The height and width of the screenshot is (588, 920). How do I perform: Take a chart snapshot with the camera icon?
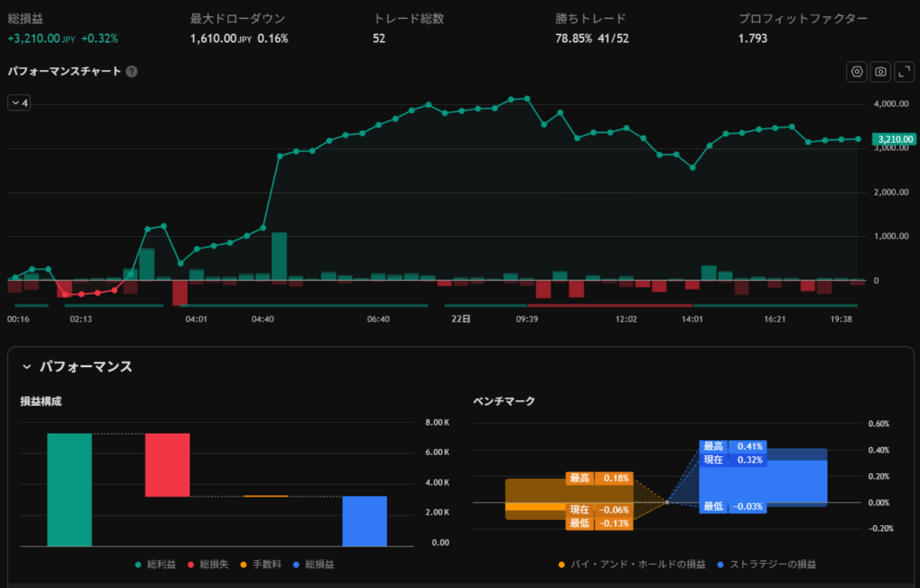[x=880, y=72]
